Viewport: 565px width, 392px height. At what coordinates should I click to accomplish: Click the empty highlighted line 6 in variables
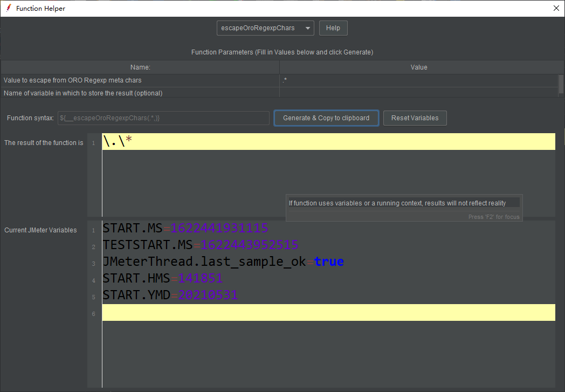tap(329, 312)
